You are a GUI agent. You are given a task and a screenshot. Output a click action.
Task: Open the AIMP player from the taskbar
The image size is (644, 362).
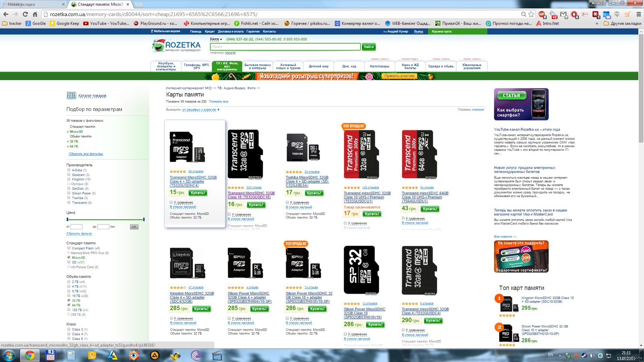pyautogui.click(x=155, y=356)
